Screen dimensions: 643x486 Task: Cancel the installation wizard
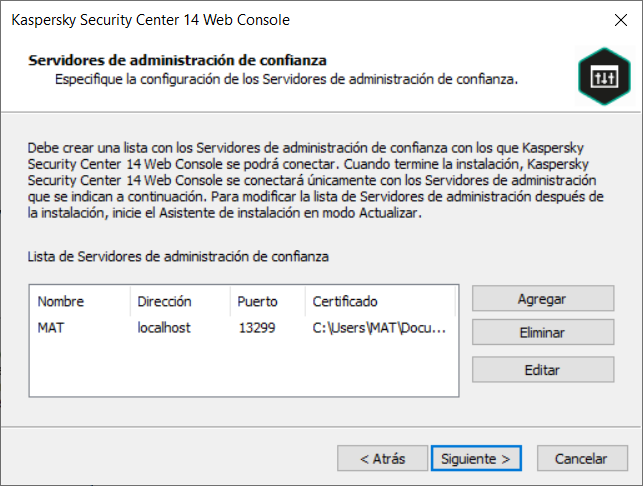pos(581,459)
